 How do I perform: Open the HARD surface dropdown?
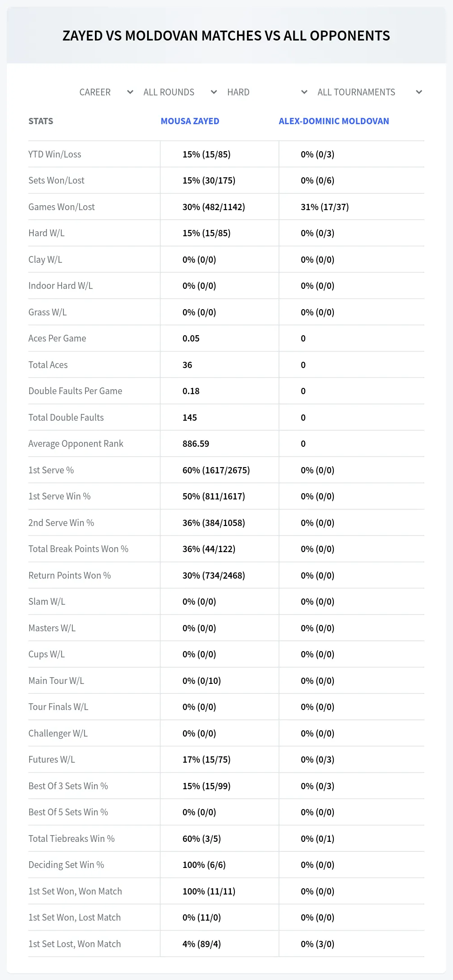(267, 92)
